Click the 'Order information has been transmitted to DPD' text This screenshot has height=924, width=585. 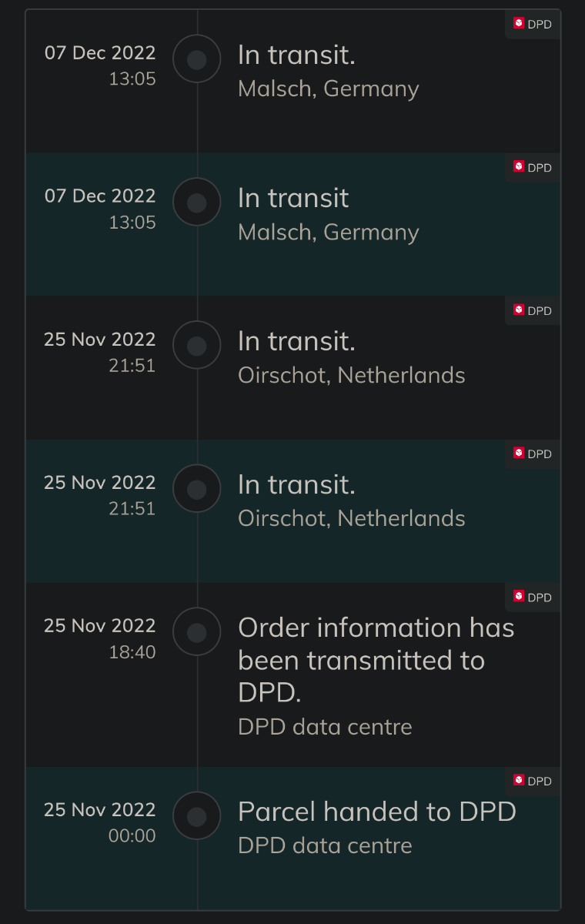pyautogui.click(x=376, y=660)
